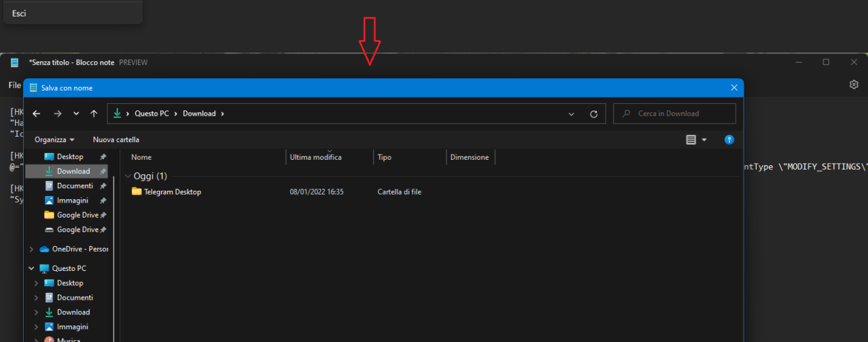Open Telegram Desktop folder
Screen dimensions: 868x342
pyautogui.click(x=172, y=192)
